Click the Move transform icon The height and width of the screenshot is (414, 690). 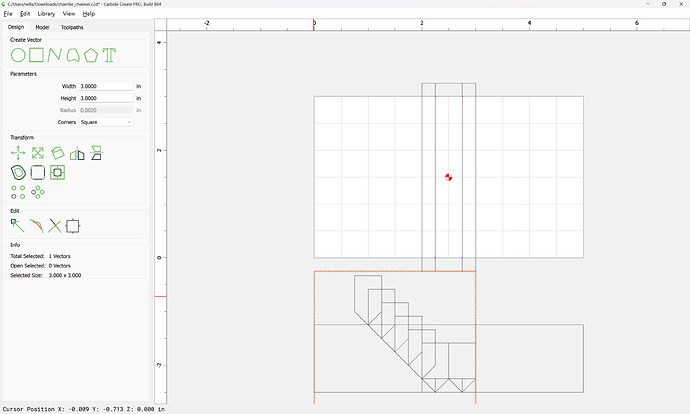(x=18, y=153)
